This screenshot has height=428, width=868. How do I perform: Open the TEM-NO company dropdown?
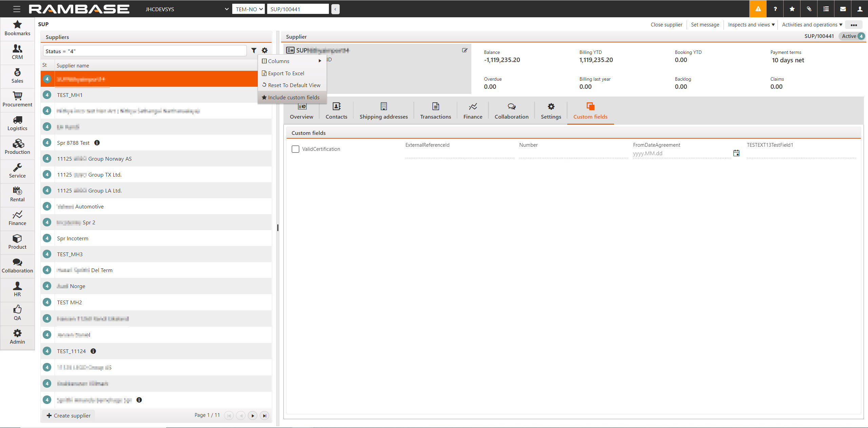[249, 9]
